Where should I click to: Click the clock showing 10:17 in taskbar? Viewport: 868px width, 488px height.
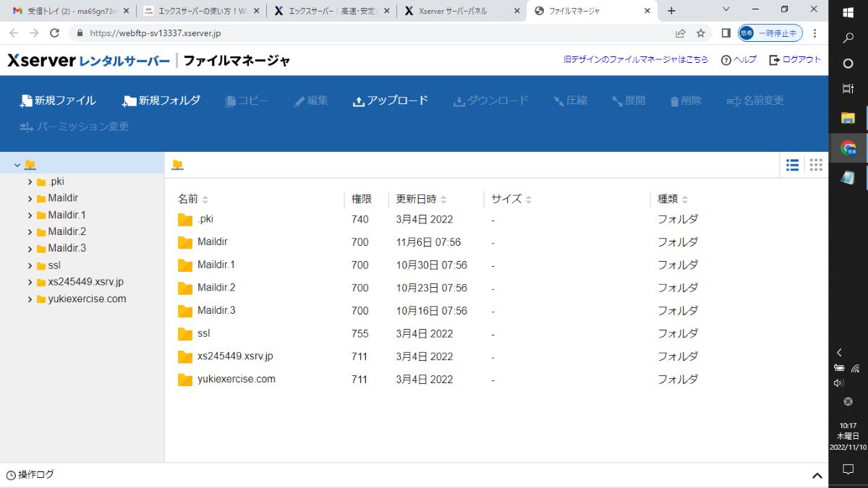pyautogui.click(x=848, y=426)
